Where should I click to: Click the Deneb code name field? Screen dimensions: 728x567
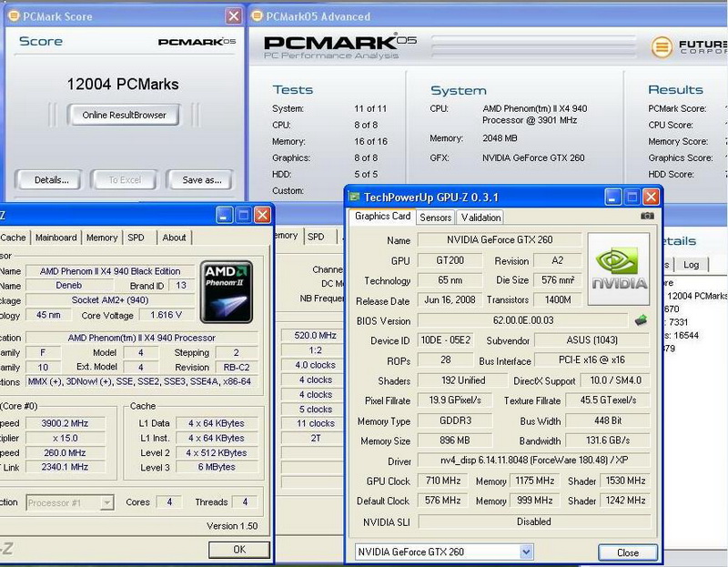[69, 285]
